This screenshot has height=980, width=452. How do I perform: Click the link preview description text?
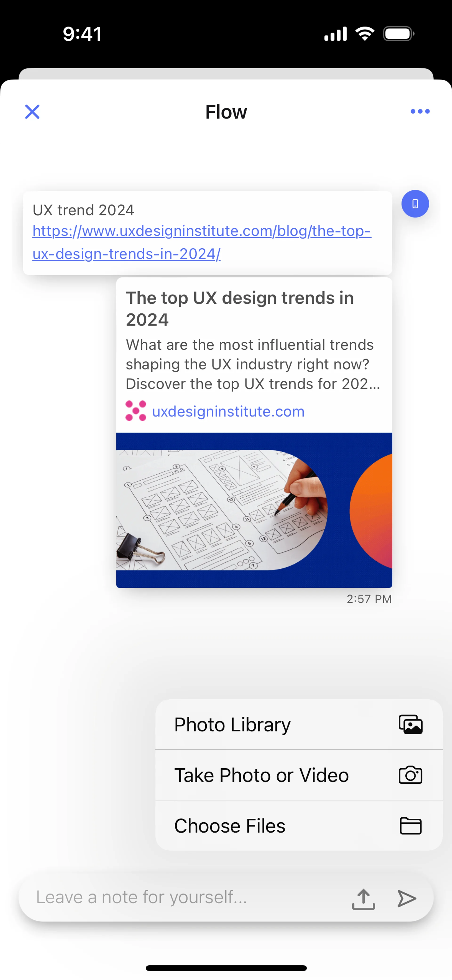253,364
